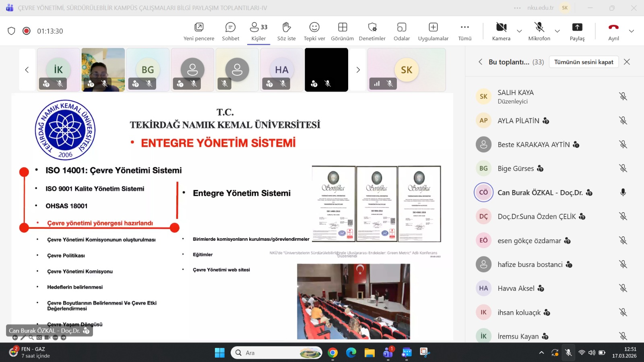Show next participant videos with right chevron

click(358, 70)
